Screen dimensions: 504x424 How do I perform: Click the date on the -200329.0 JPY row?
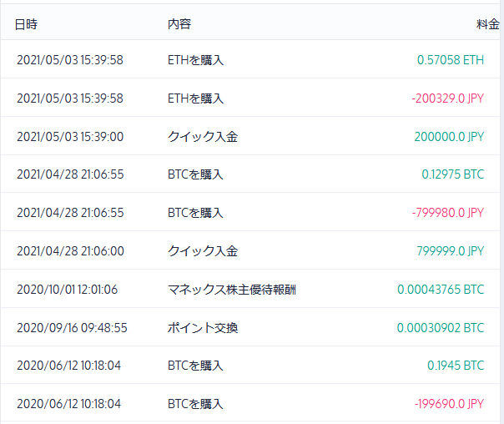70,98
